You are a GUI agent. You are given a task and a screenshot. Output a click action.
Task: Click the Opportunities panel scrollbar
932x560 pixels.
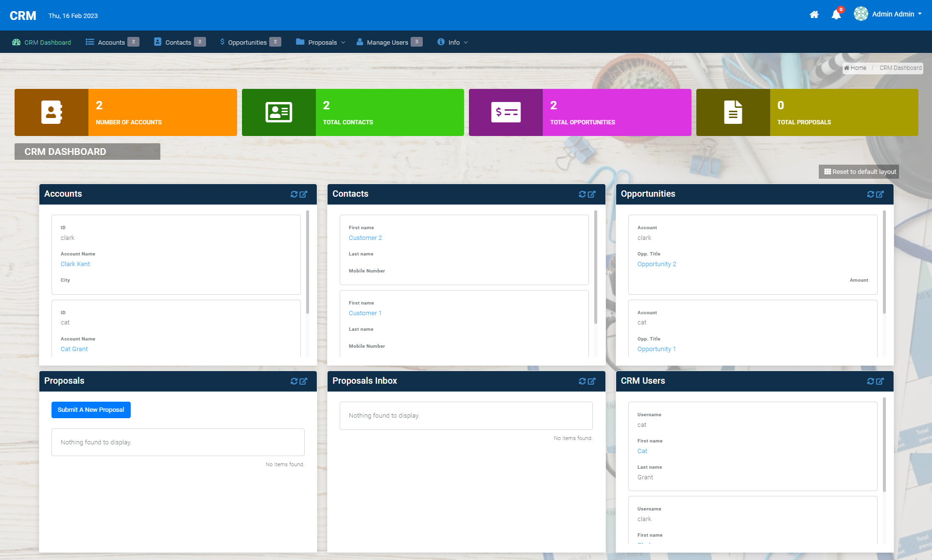tap(884, 262)
